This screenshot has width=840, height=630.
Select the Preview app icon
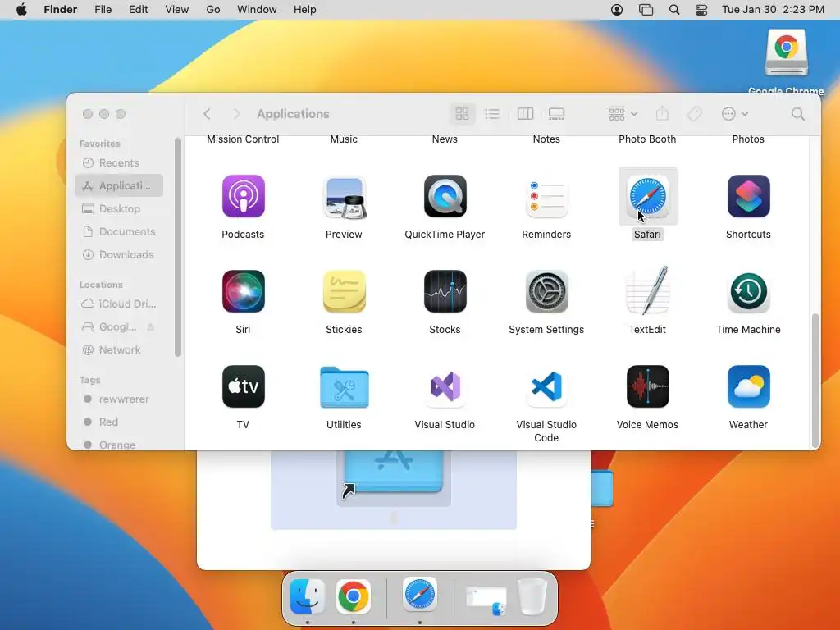(x=344, y=197)
